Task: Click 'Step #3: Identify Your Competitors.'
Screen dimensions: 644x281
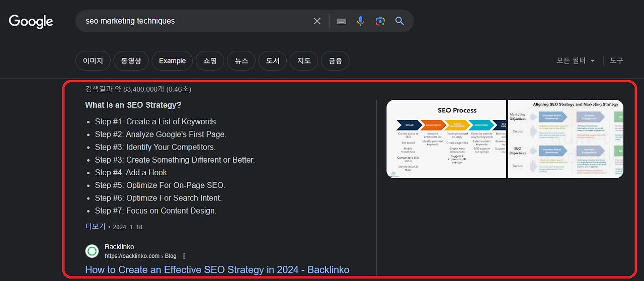Action: [x=155, y=147]
